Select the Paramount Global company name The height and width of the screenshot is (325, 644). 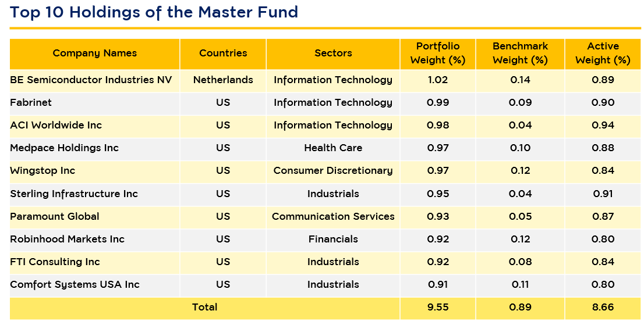click(x=55, y=216)
